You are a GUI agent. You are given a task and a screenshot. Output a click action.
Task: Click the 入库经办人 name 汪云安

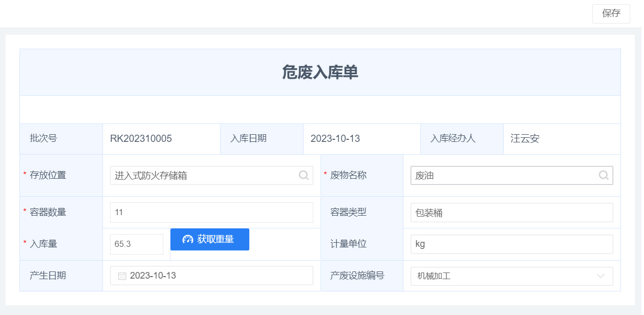point(525,139)
